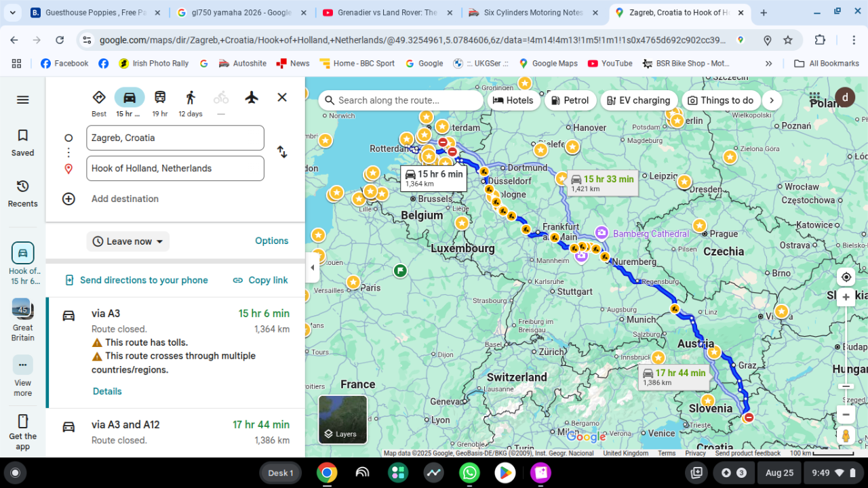This screenshot has height=488, width=868.
Task: Choose the Walking travel mode icon
Action: click(191, 98)
